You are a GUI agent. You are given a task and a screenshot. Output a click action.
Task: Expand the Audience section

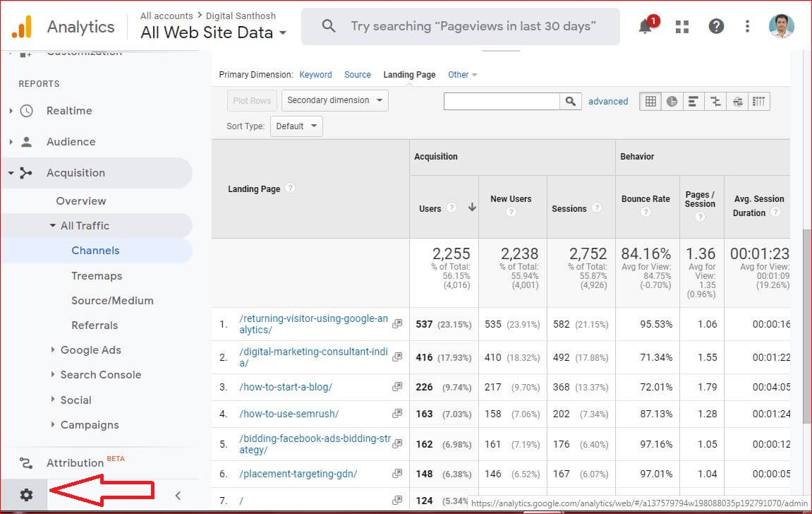click(x=11, y=141)
